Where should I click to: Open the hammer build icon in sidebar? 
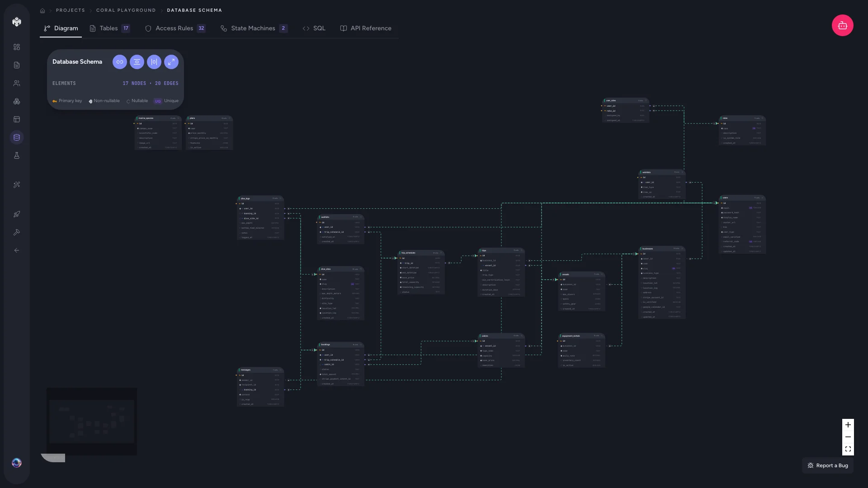17,232
